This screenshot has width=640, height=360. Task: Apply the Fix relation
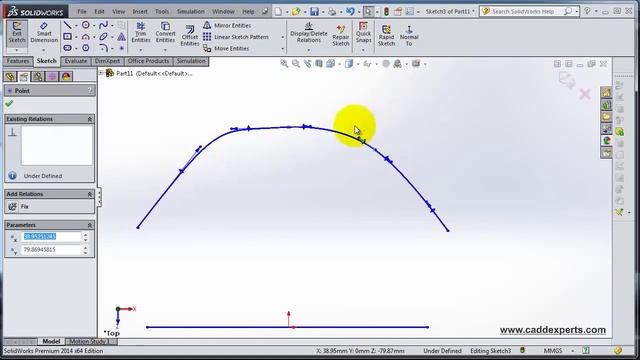coord(18,207)
